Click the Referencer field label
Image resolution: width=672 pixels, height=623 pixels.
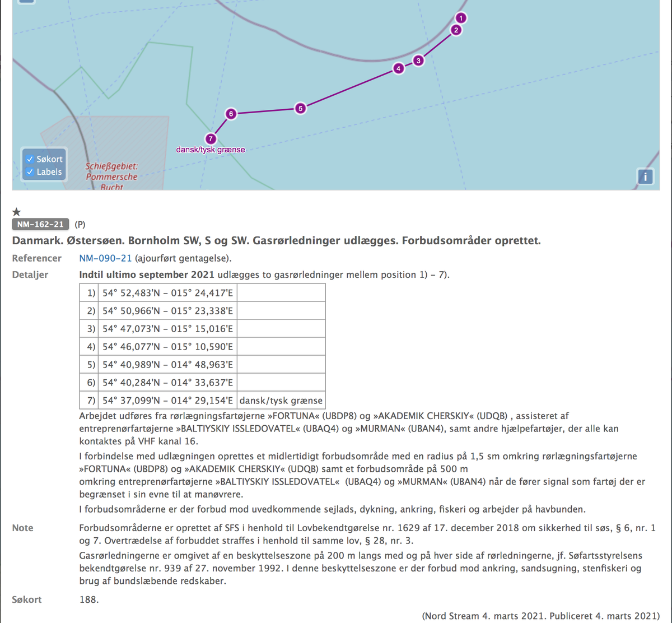pos(37,258)
